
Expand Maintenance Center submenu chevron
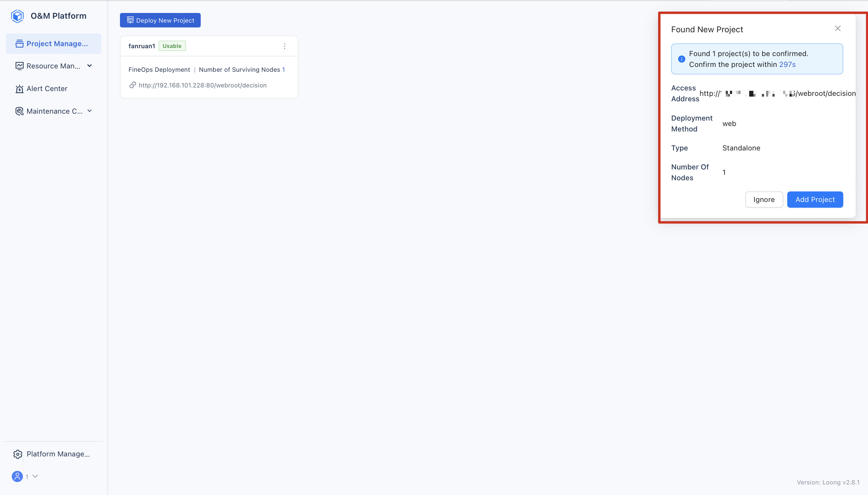(x=90, y=111)
